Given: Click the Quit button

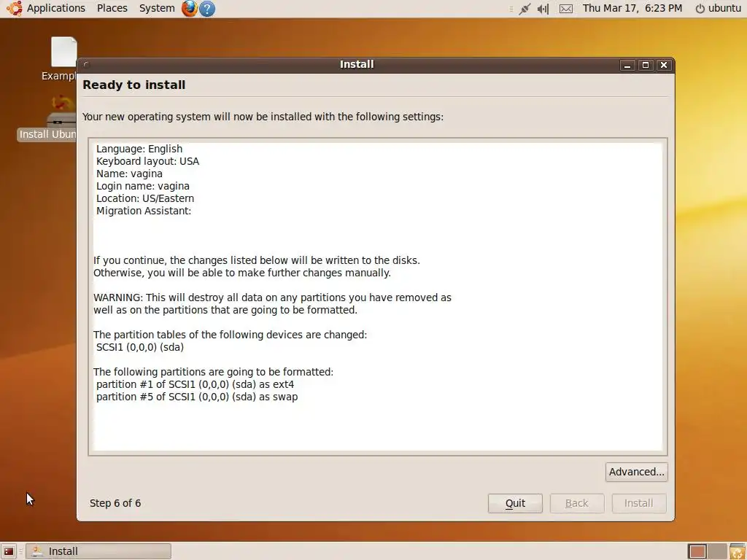Looking at the screenshot, I should click(x=515, y=503).
